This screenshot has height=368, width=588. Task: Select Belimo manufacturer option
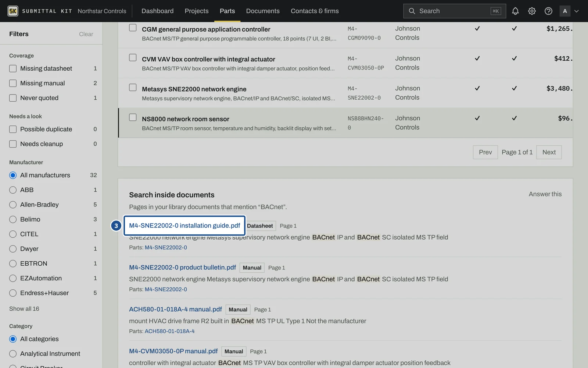(x=13, y=219)
